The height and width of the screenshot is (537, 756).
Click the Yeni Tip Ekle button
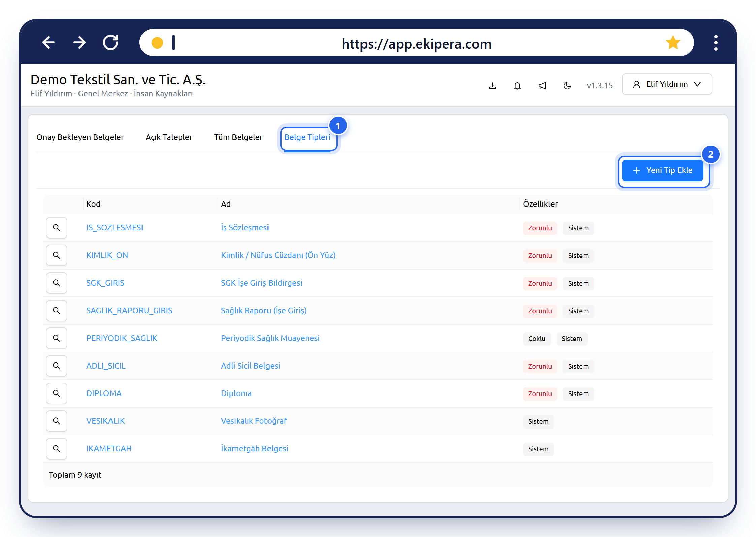tap(663, 170)
